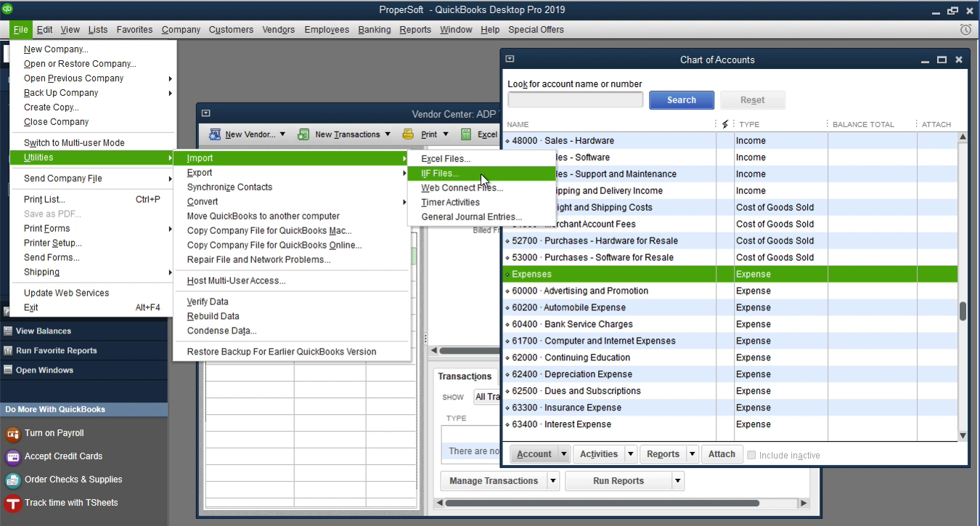This screenshot has width=980, height=526.
Task: Click the Accept Credit Cards icon
Action: coord(13,457)
